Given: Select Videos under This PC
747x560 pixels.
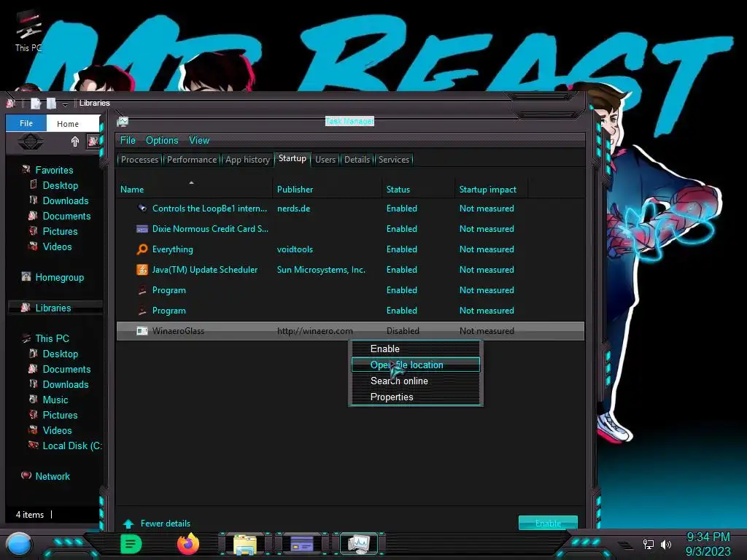Looking at the screenshot, I should (57, 430).
